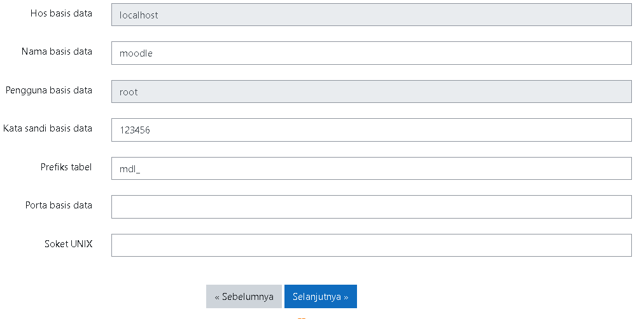This screenshot has height=319, width=644.
Task: Click the 'Soket UNIX' label
Action: pos(69,244)
